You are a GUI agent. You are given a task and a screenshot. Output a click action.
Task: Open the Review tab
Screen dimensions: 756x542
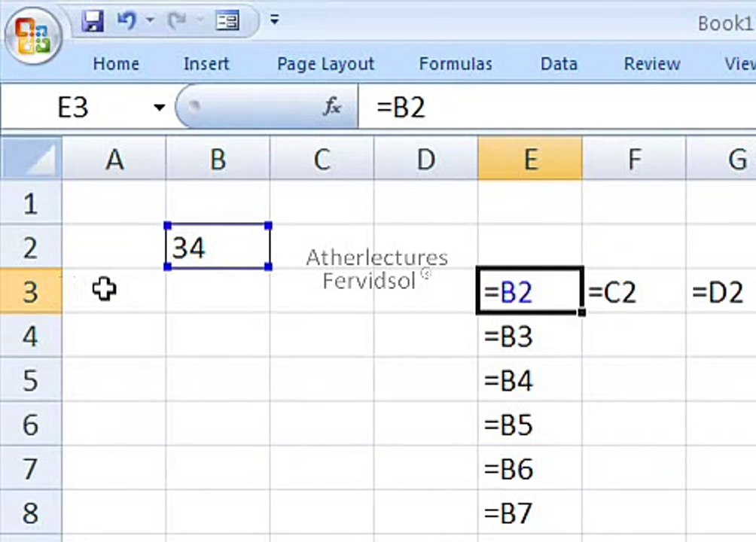[652, 64]
